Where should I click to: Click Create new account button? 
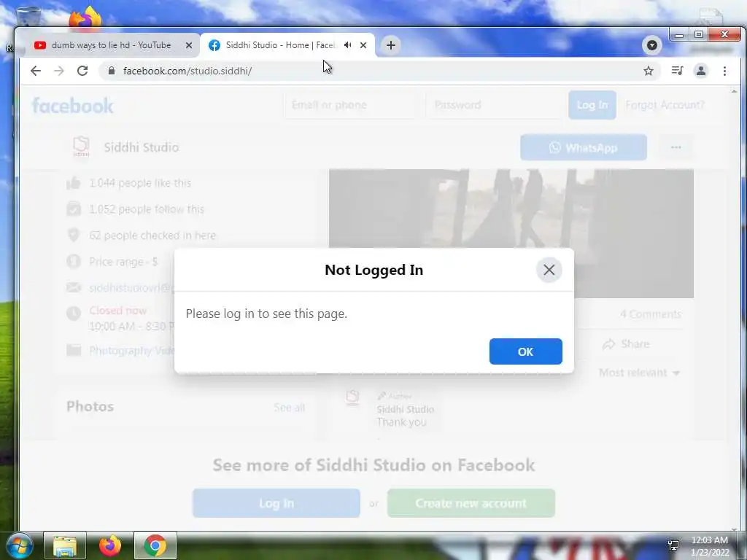[471, 503]
